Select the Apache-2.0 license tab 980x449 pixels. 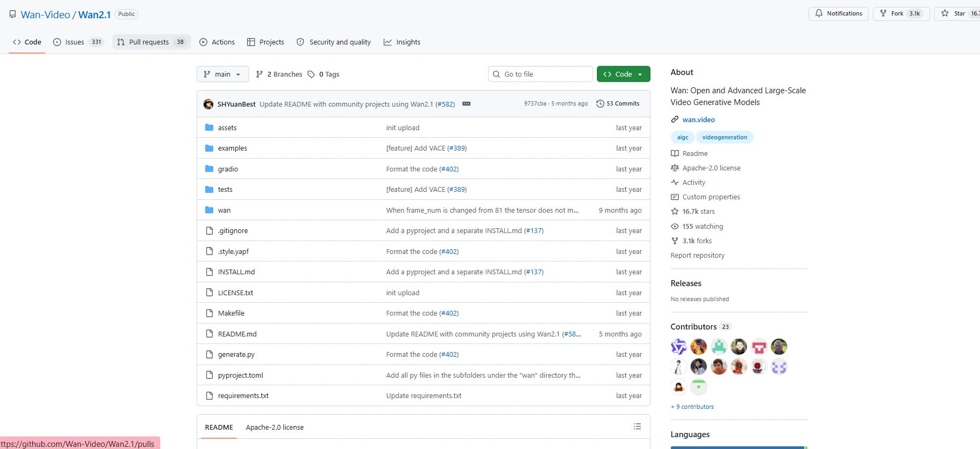point(275,427)
